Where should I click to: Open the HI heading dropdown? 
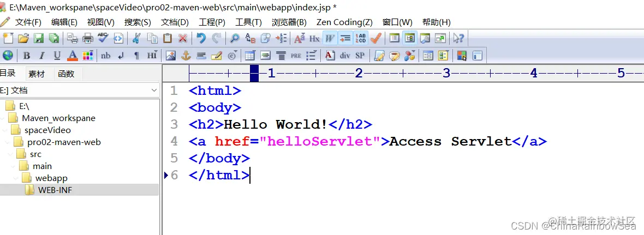tap(152, 56)
